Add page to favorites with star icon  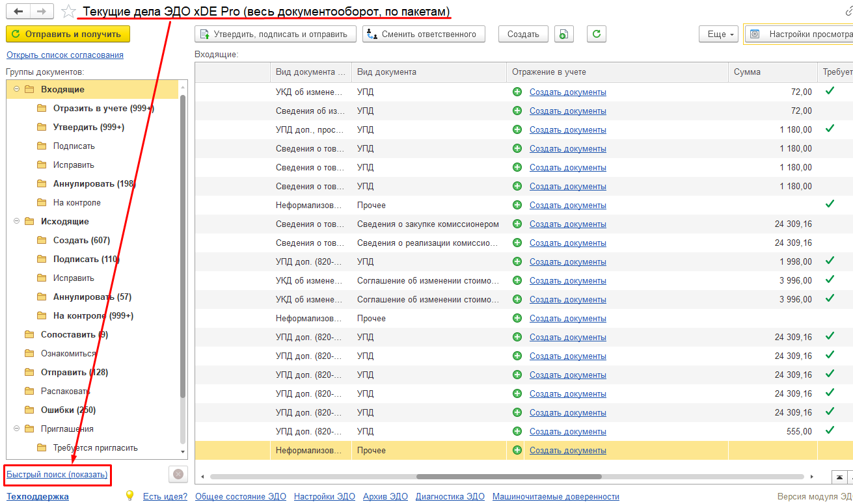tap(68, 12)
